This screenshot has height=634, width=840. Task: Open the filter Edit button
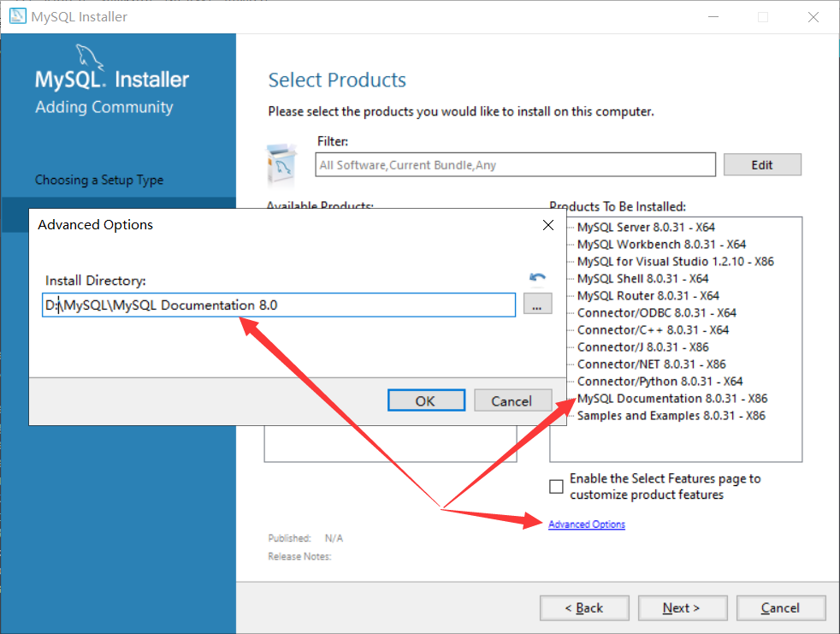pos(762,164)
